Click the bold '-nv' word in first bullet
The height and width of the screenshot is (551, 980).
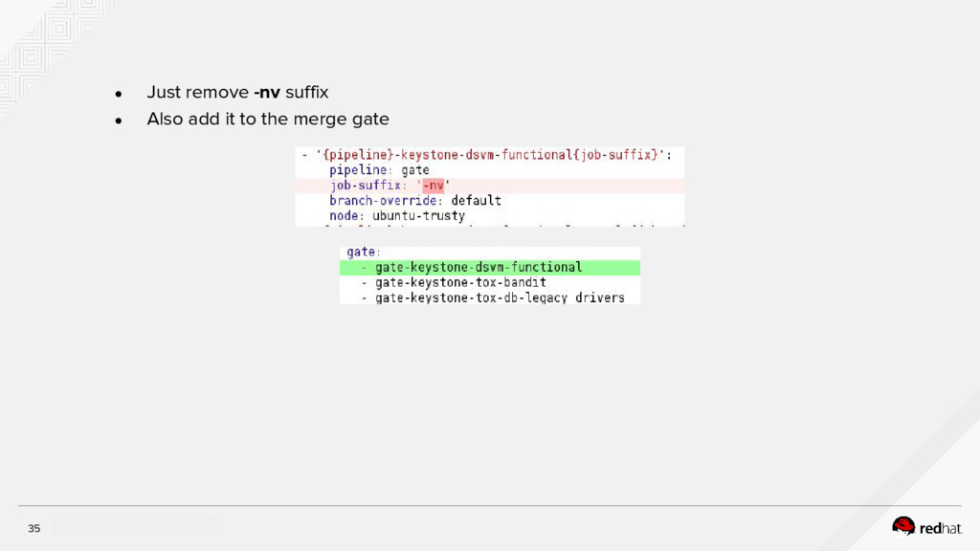tap(267, 93)
